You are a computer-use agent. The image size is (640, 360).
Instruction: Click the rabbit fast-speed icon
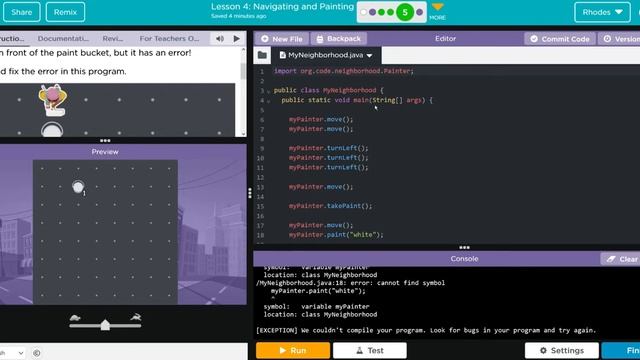(136, 317)
